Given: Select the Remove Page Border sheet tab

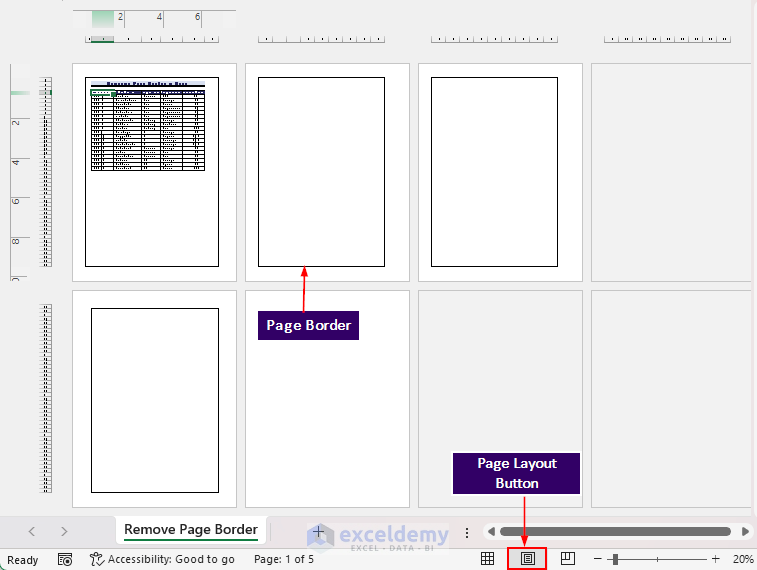Looking at the screenshot, I should [191, 529].
